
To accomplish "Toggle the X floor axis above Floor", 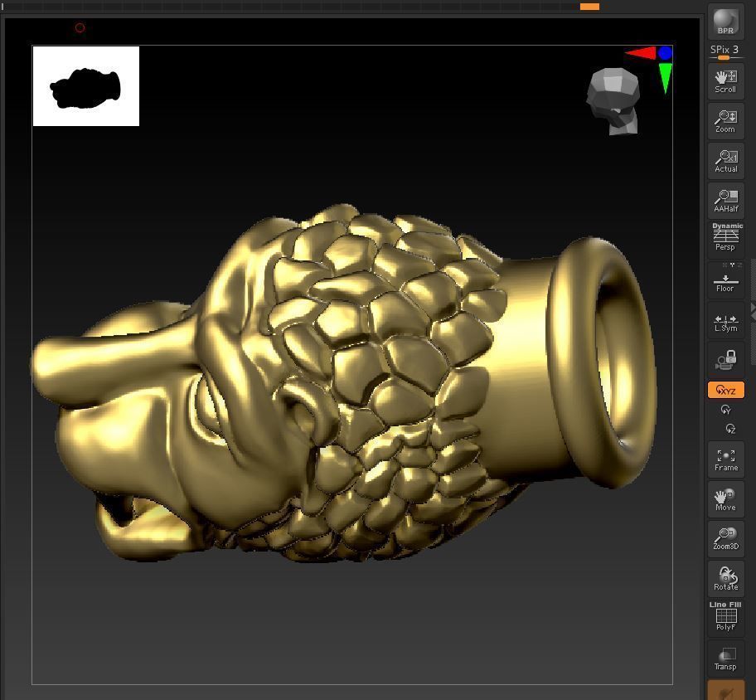I will pos(724,265).
